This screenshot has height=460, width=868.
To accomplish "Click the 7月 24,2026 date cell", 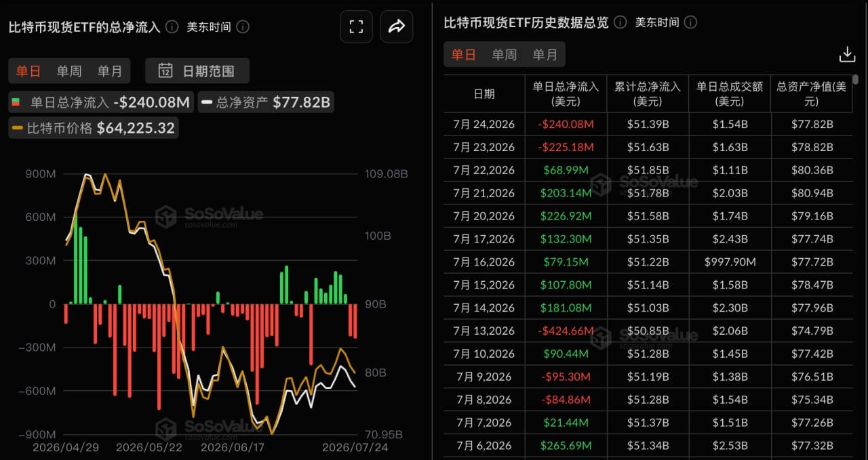I will (484, 124).
